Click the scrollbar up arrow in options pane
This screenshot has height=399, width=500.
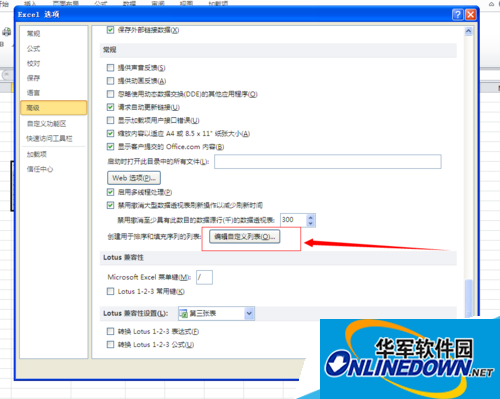coord(468,32)
